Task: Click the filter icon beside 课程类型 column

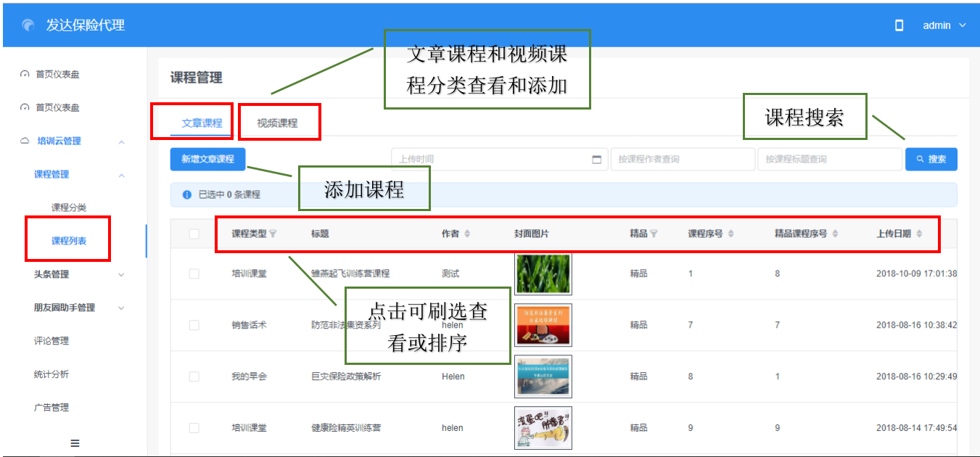Action: pyautogui.click(x=273, y=234)
